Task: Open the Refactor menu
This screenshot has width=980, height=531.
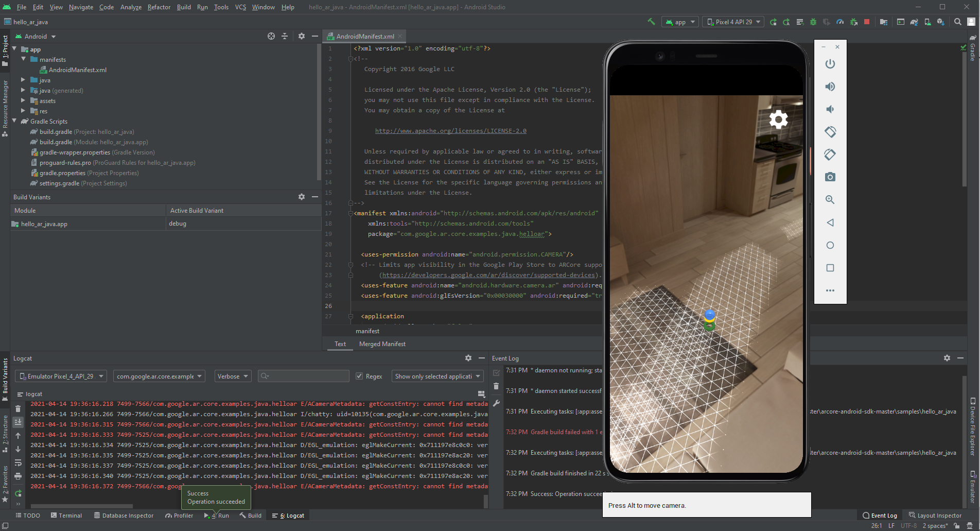Action: point(159,7)
